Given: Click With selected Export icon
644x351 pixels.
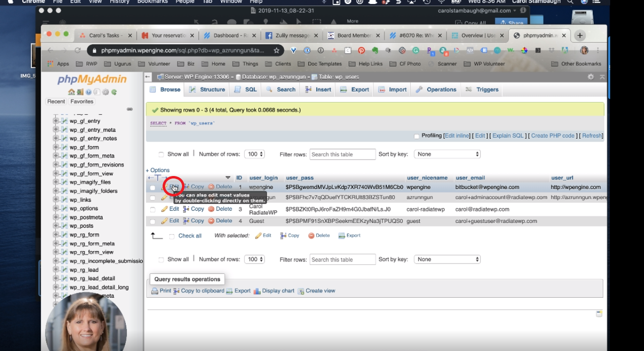Looking at the screenshot, I should 342,236.
